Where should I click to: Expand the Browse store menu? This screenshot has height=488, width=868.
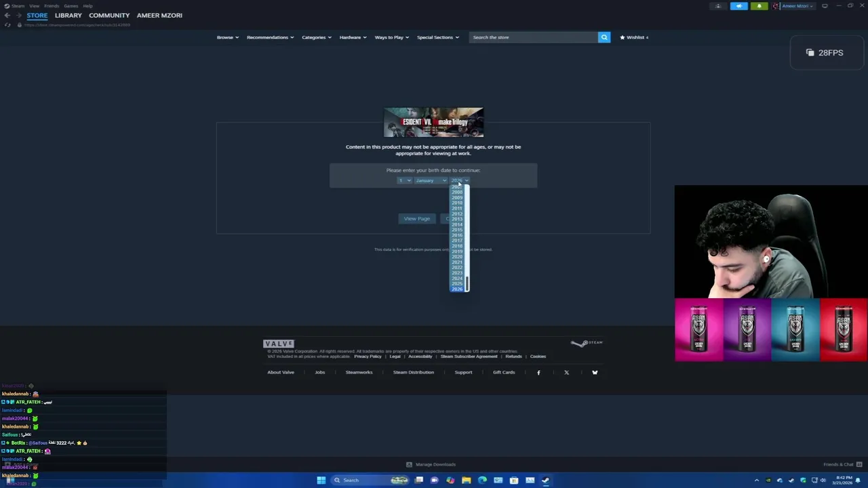228,37
